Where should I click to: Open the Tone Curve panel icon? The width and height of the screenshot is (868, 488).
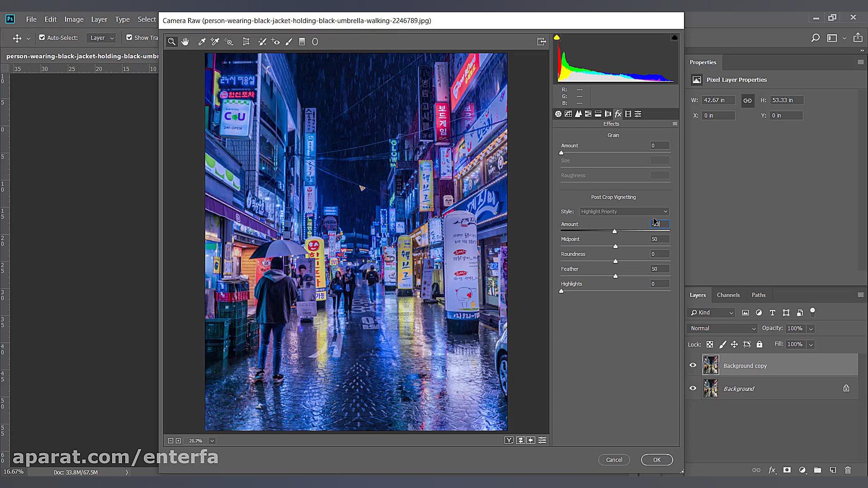[x=568, y=114]
